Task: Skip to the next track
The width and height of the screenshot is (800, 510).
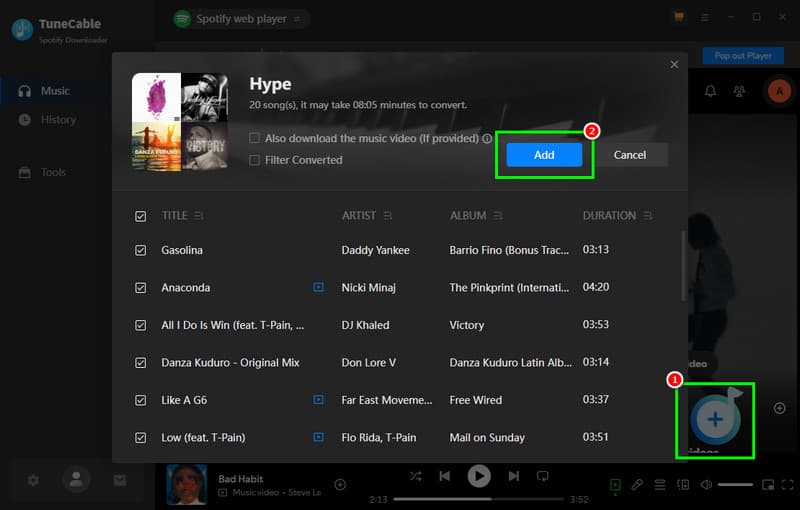Action: (513, 476)
